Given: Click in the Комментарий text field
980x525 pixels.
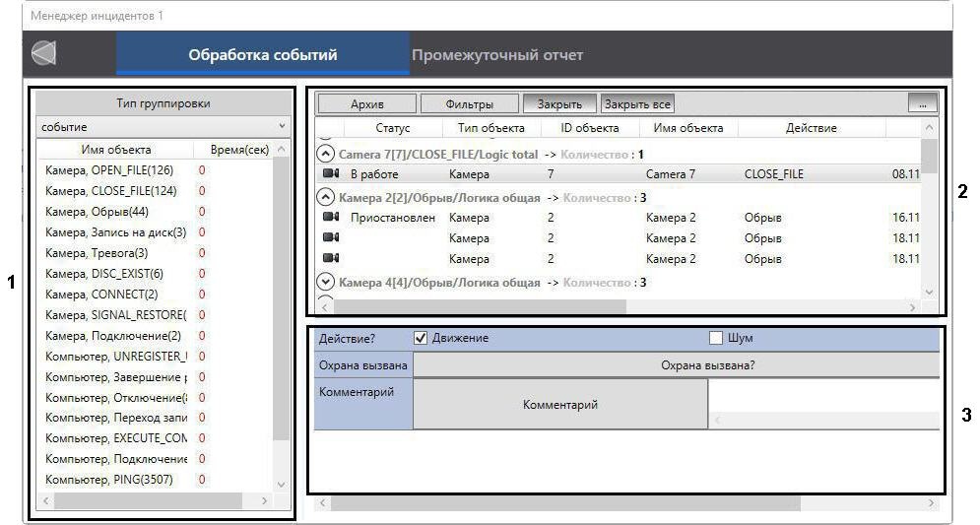Looking at the screenshot, I should coord(822,397).
